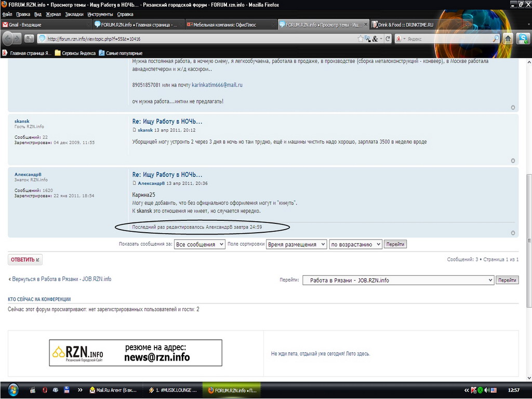Viewport: 532px width, 399px height.
Task: Click the bookmark star in the address bar
Action: [361, 38]
